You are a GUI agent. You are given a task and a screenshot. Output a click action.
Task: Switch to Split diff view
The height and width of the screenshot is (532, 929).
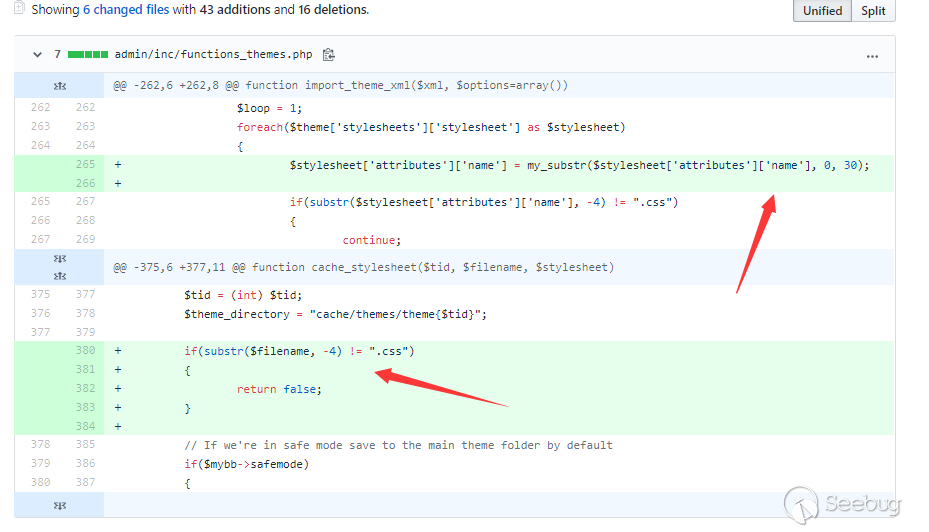pyautogui.click(x=873, y=10)
